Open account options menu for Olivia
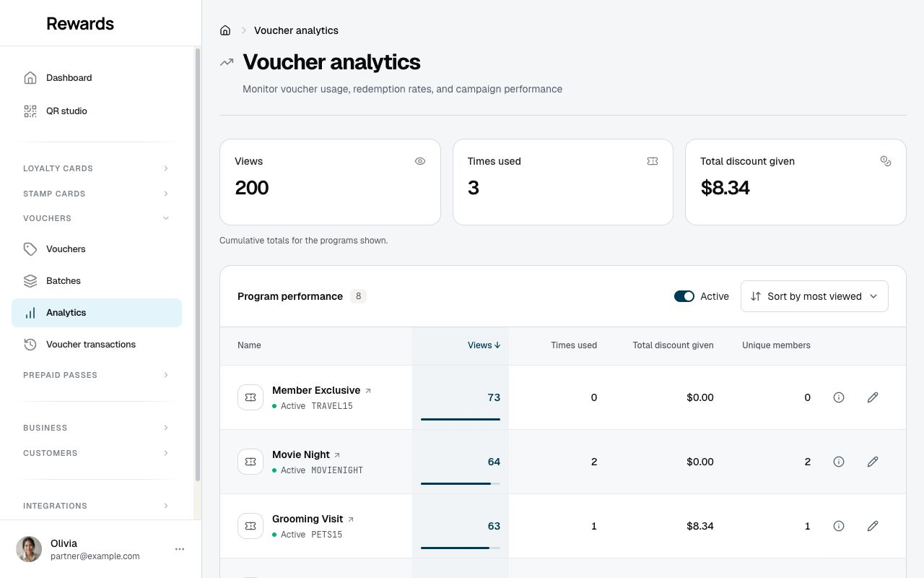Screen dimensions: 924x578 coord(180,549)
